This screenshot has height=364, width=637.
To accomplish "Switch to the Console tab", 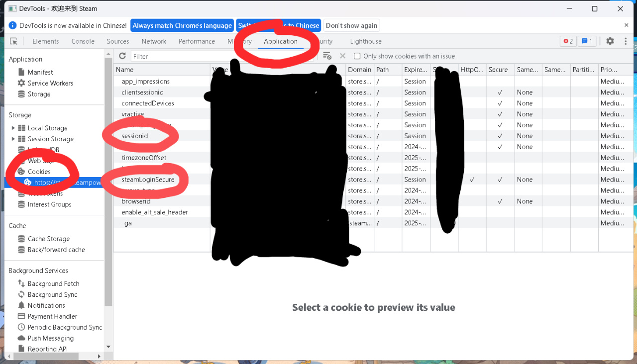I will tap(83, 41).
